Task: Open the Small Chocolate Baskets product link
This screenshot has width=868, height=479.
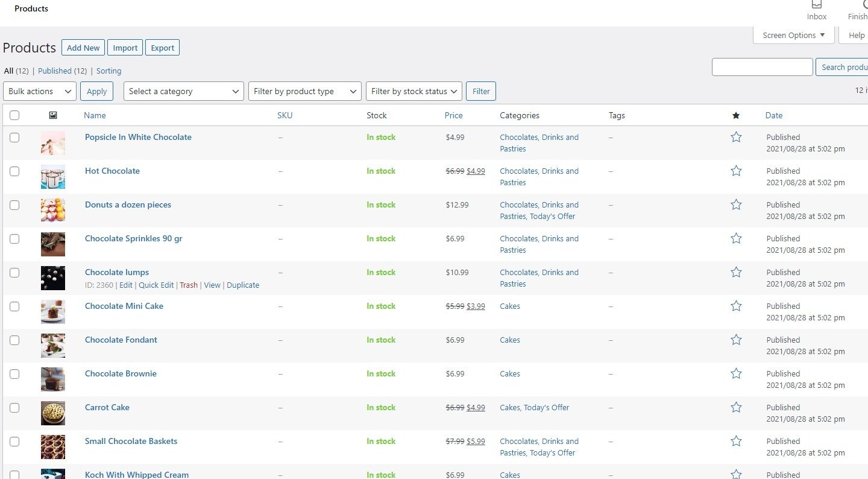Action: pyautogui.click(x=131, y=441)
